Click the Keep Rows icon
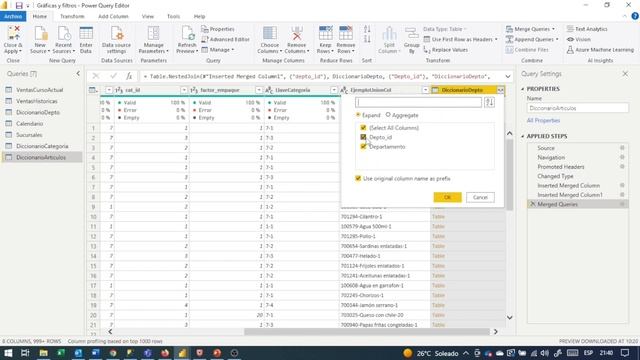This screenshot has width=640, height=360. (325, 33)
